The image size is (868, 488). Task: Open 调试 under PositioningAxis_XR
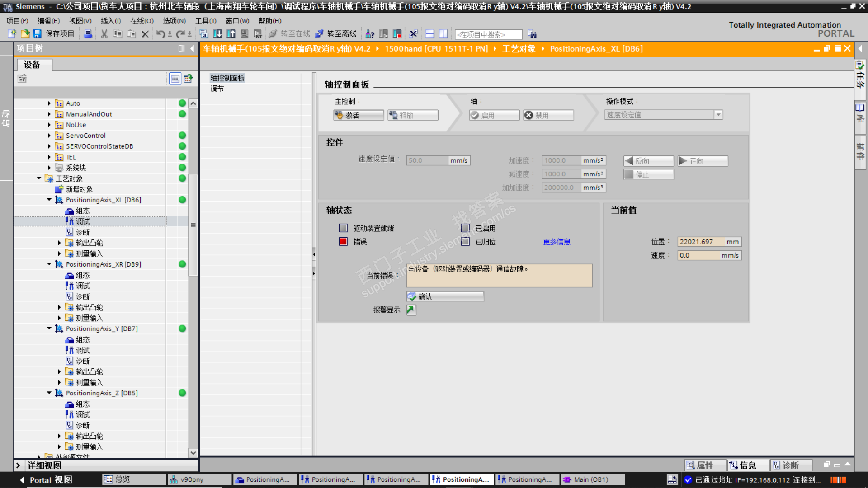click(82, 286)
